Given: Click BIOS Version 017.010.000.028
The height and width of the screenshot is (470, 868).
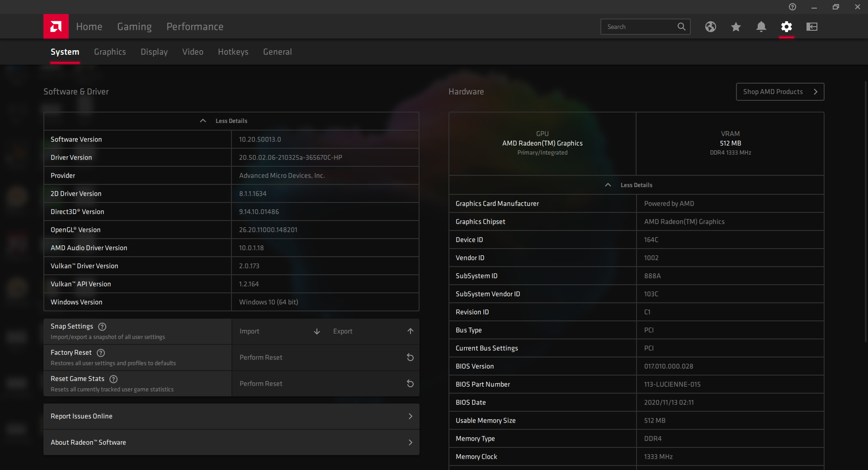Looking at the screenshot, I should pyautogui.click(x=669, y=367).
